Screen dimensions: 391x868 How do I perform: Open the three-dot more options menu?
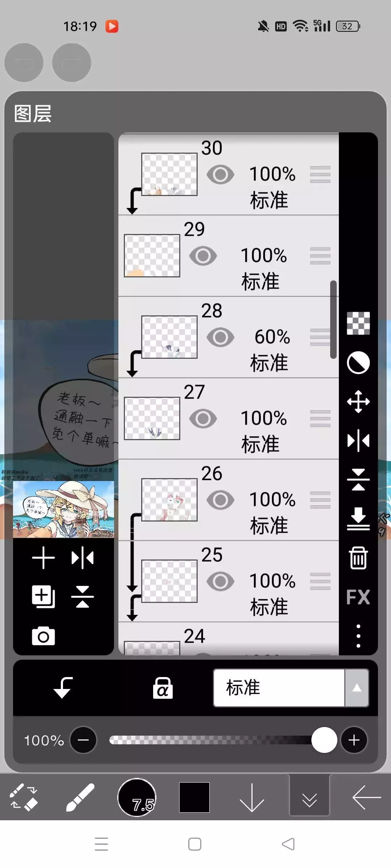[358, 636]
